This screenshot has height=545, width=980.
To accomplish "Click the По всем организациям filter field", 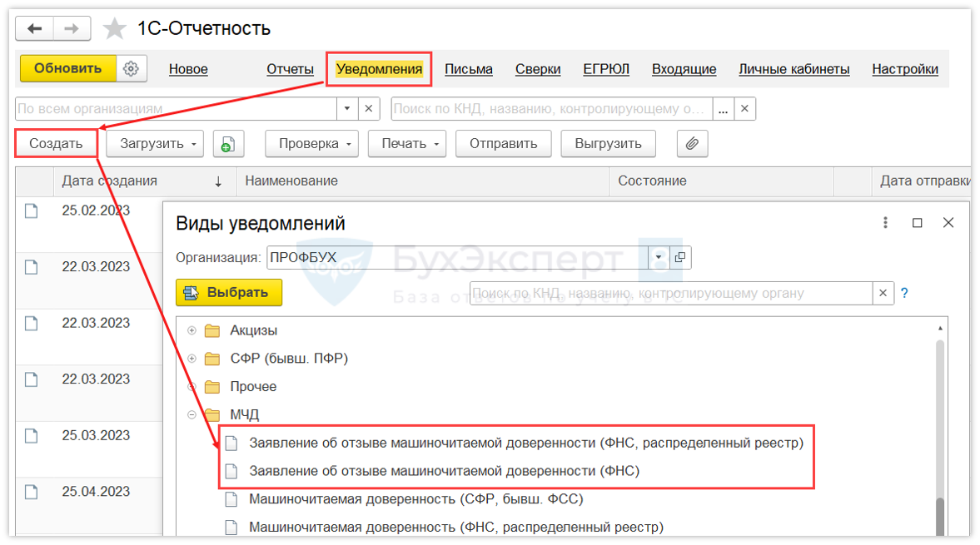I will pos(177,109).
